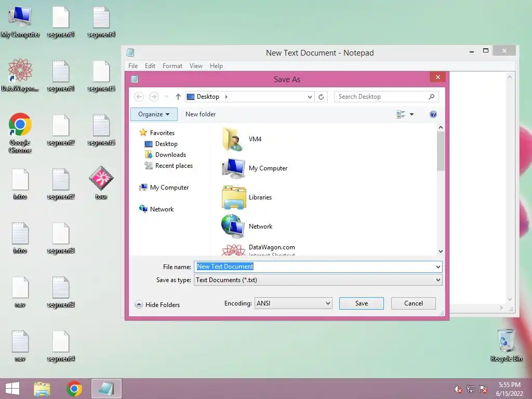Open Notepad View menu
The image size is (532, 399).
click(196, 66)
